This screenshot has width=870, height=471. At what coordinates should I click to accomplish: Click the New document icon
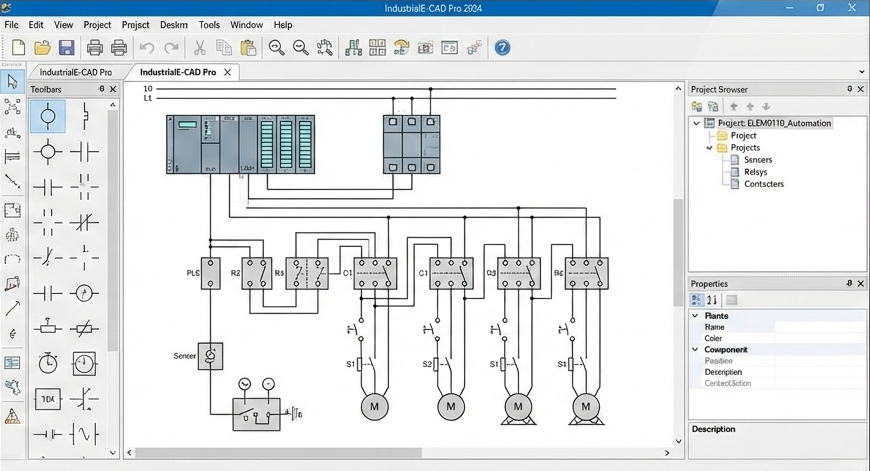coord(18,48)
